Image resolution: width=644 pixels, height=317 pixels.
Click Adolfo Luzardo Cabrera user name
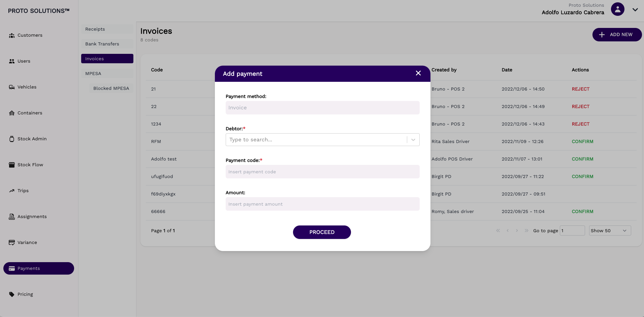coord(573,12)
